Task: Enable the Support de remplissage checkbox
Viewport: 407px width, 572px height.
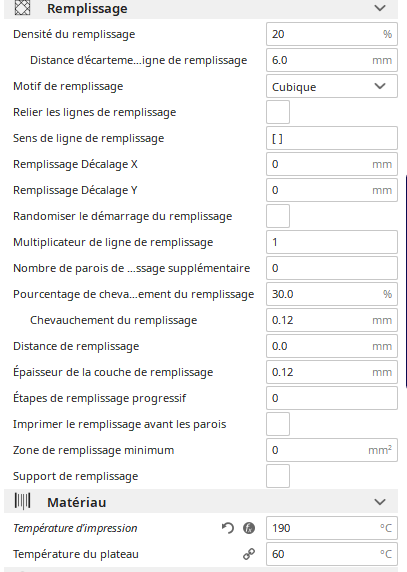Action: [x=278, y=476]
